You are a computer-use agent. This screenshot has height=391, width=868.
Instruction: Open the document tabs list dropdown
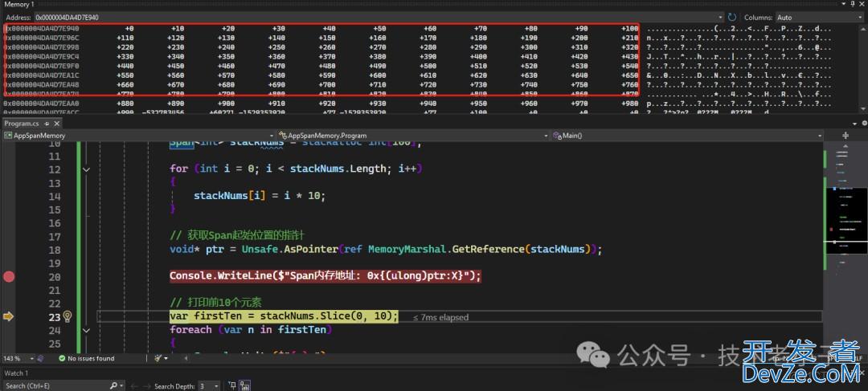pos(854,124)
